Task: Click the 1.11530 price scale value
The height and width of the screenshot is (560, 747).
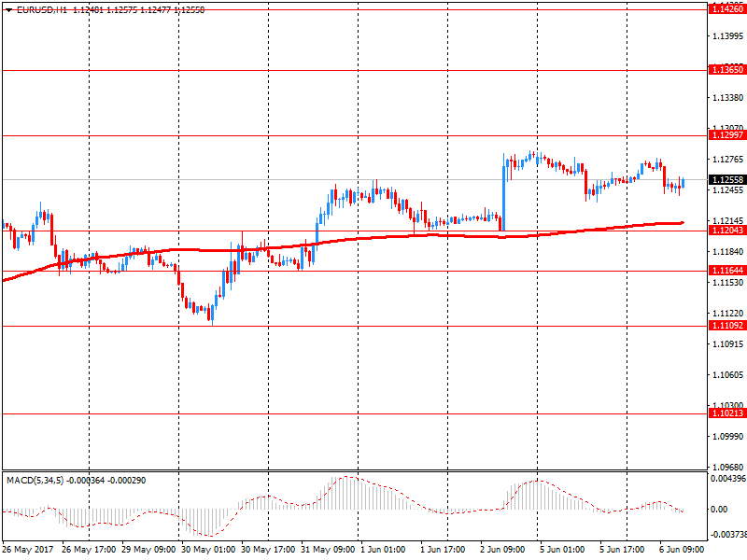Action: tap(728, 283)
